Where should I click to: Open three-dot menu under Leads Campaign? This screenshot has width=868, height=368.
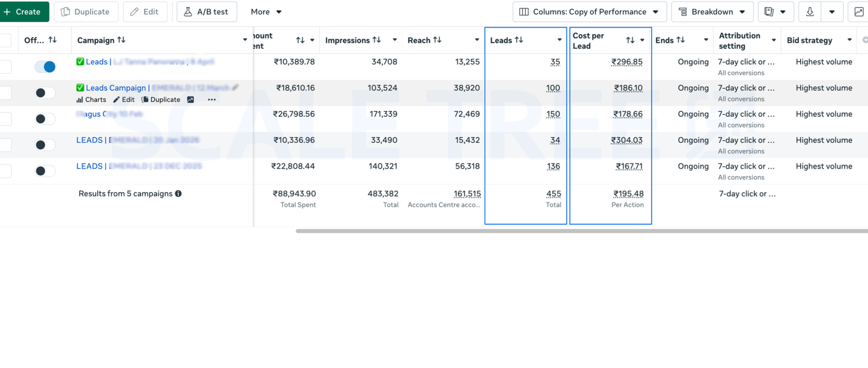[212, 100]
